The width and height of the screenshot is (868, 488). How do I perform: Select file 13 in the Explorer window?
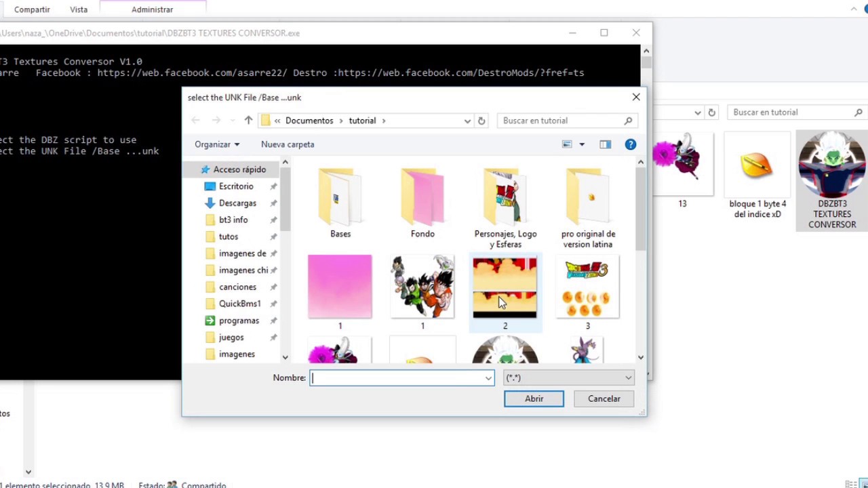(682, 169)
